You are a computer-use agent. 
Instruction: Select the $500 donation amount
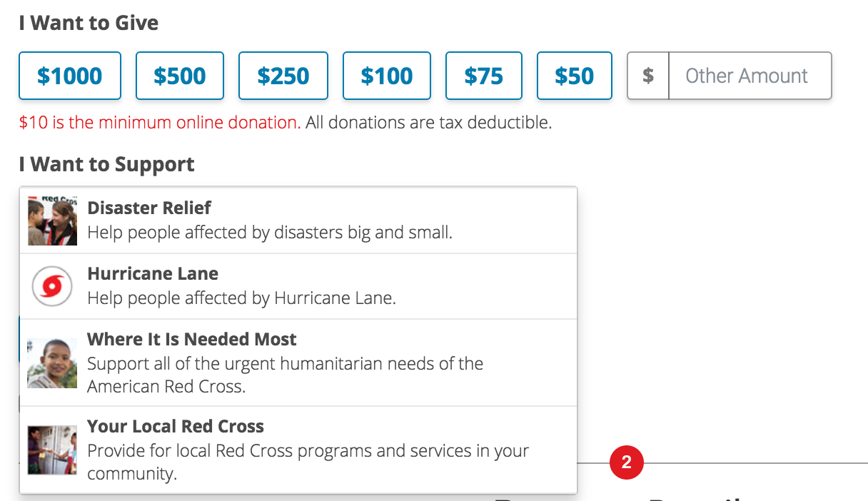[x=180, y=76]
